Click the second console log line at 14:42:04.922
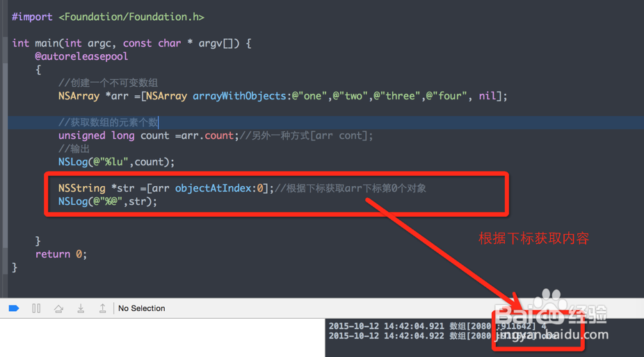 (443, 335)
